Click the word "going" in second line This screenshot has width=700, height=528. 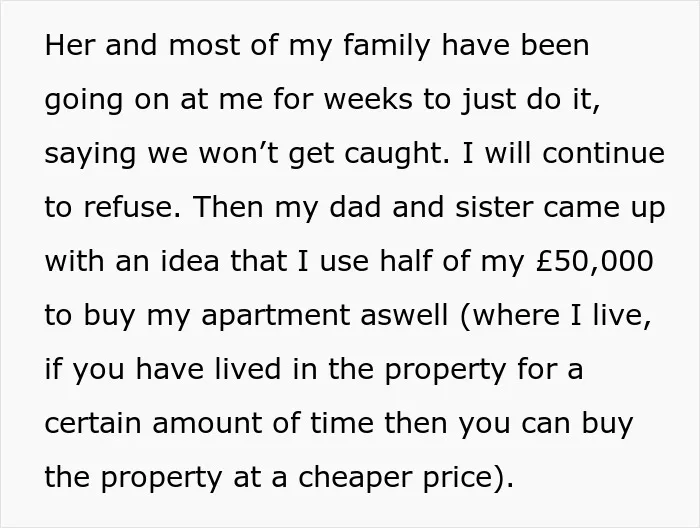[x=83, y=101]
